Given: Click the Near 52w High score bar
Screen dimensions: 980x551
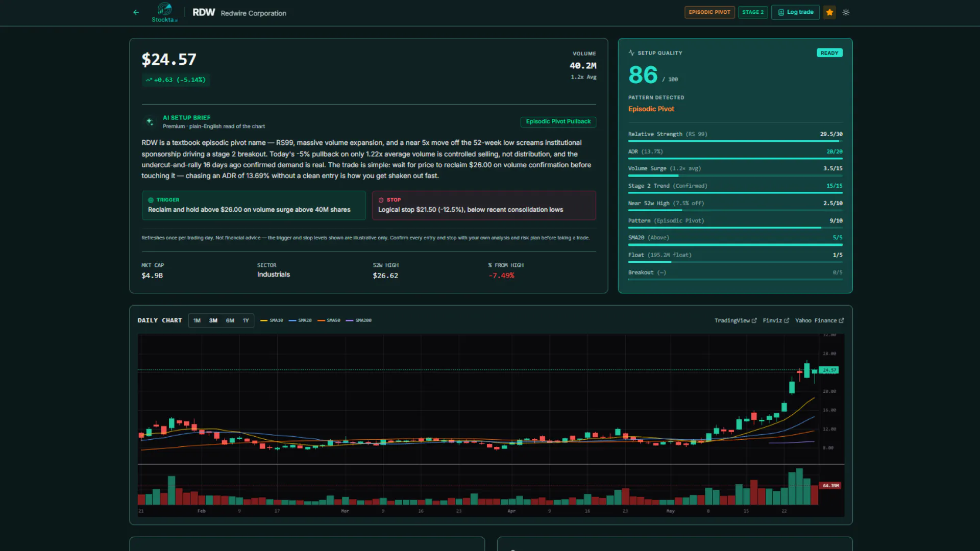Looking at the screenshot, I should coord(735,210).
